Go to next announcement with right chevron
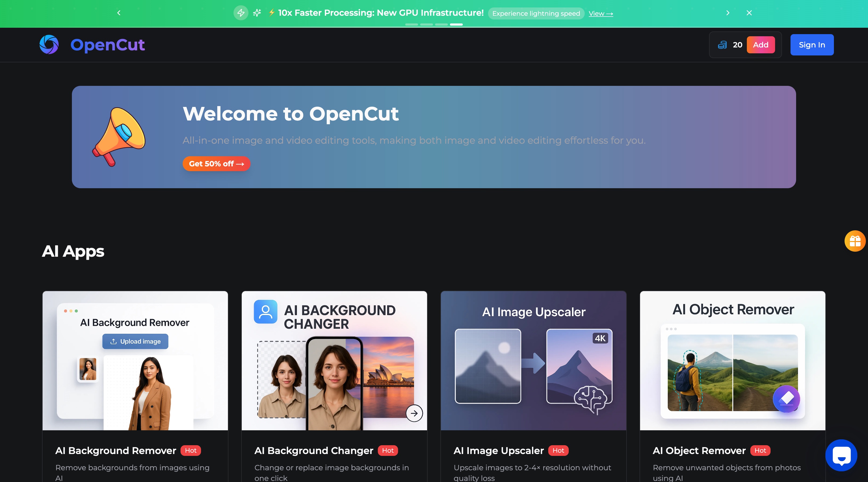 (728, 13)
